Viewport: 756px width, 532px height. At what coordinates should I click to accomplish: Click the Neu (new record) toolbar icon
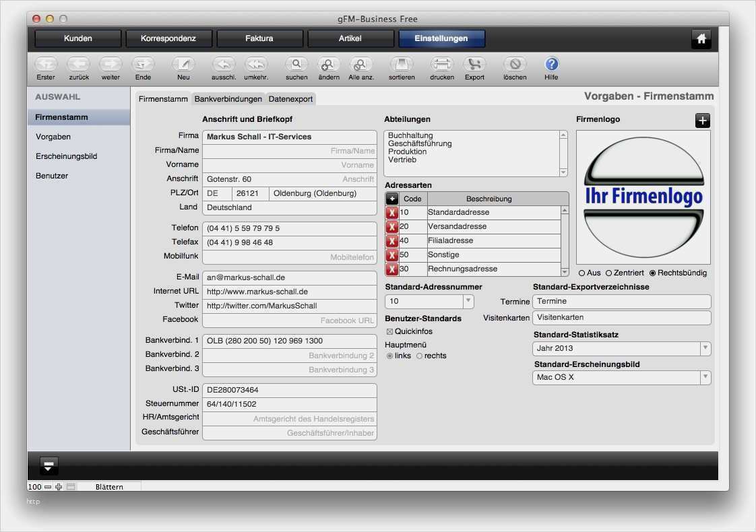(183, 65)
